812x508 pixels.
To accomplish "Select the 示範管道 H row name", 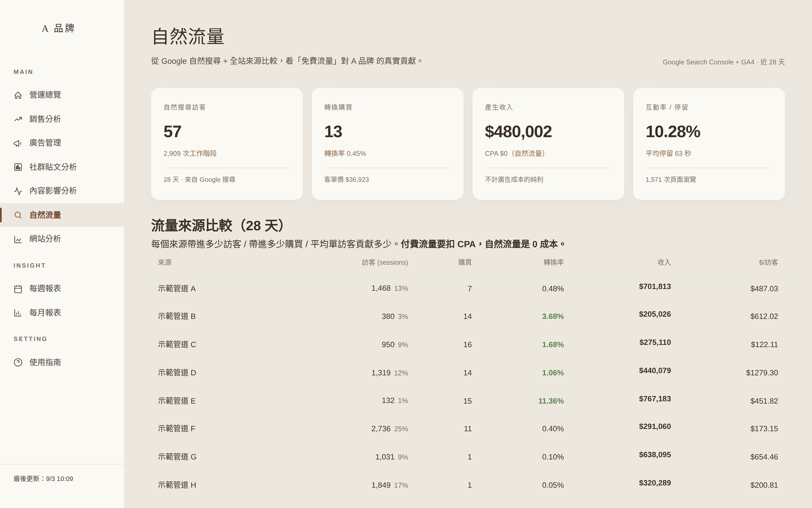I will (177, 485).
